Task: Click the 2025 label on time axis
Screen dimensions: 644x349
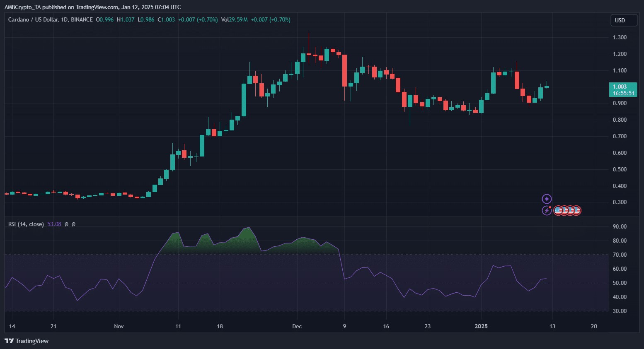Action: tap(481, 326)
